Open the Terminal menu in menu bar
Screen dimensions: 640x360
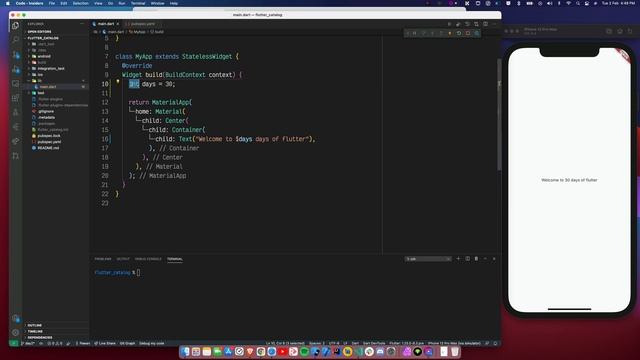[138, 3]
